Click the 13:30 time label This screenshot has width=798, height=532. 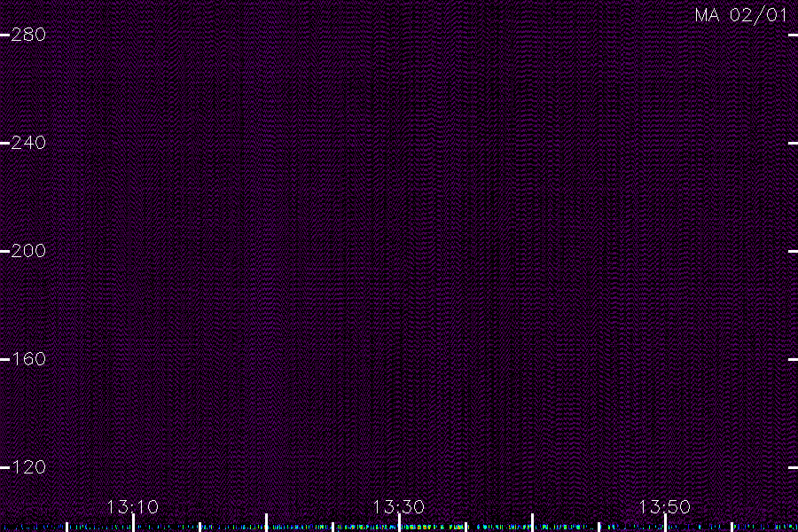(398, 506)
